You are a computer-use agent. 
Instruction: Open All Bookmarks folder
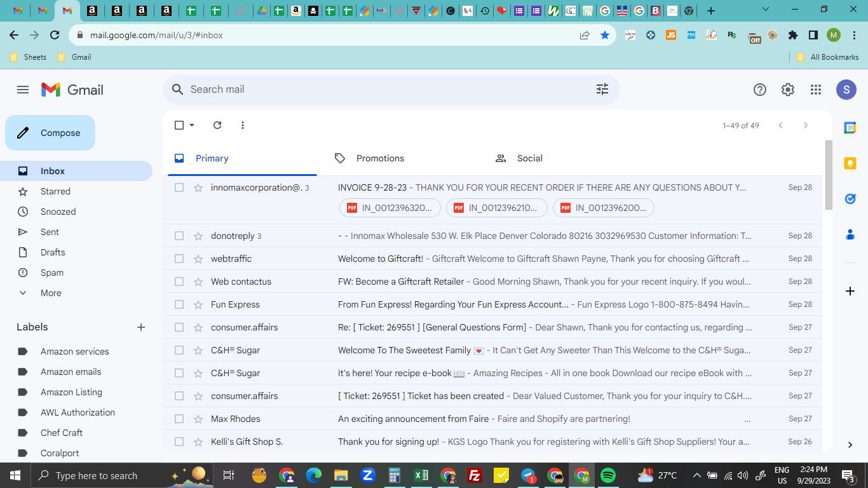pos(828,57)
